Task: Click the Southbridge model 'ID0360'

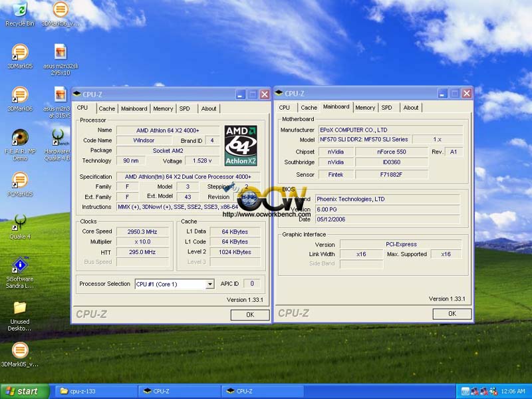Action: [392, 162]
